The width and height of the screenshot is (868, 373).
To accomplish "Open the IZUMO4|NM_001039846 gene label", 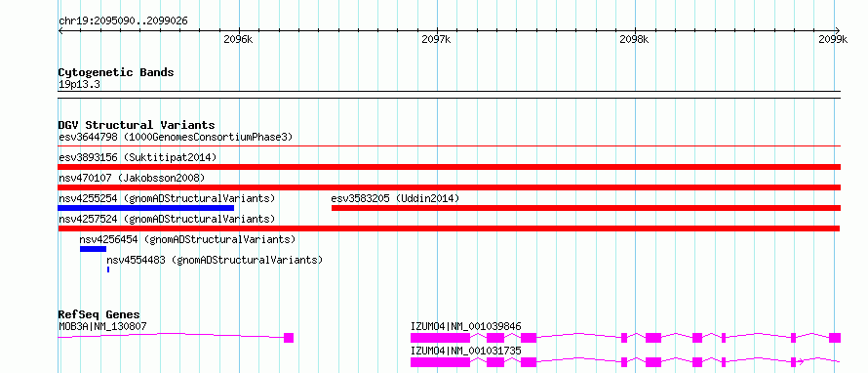I will (465, 326).
